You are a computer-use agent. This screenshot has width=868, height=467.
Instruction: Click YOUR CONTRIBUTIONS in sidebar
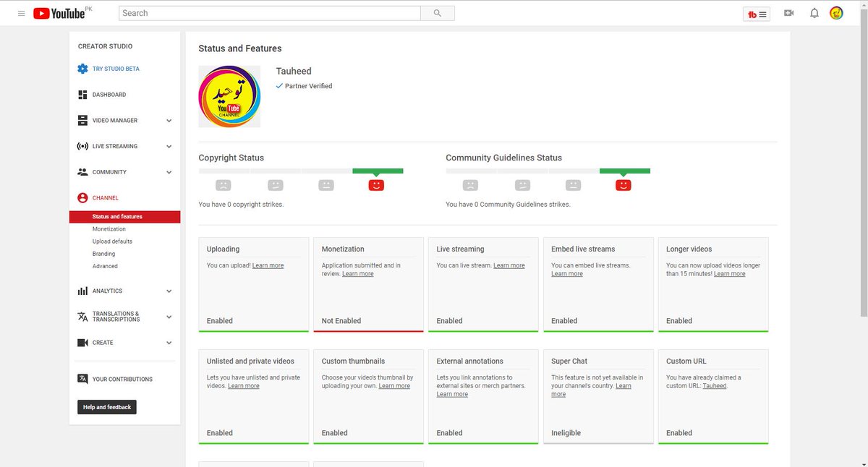point(122,379)
